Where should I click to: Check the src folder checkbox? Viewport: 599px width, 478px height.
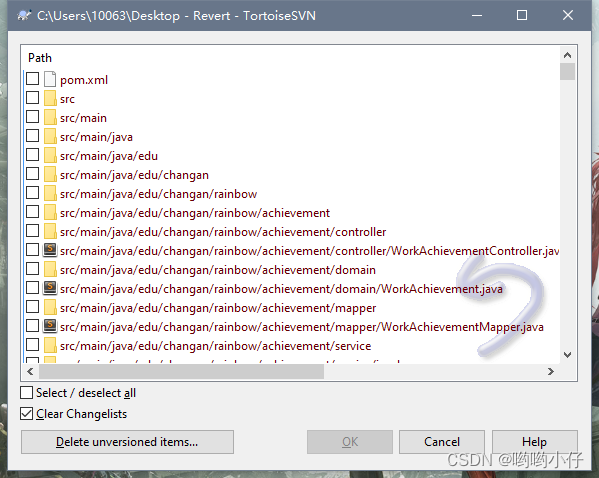pos(32,97)
